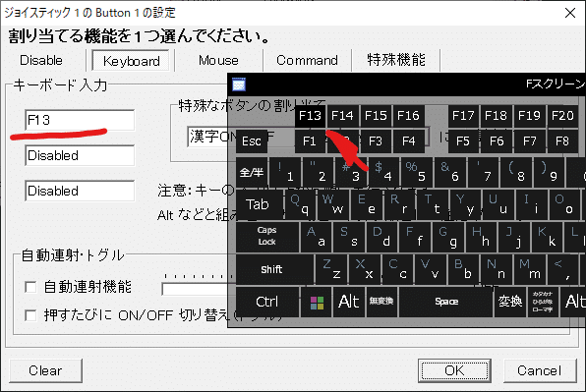The image size is (586, 392).
Task: Click the left Alt key on the screen keyboard
Action: tap(349, 302)
